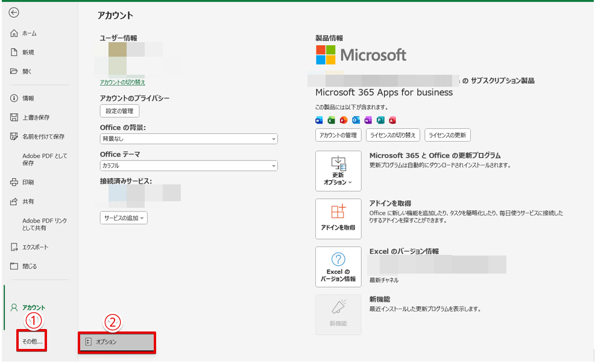Select 名前を付けて保存 menu item

pyautogui.click(x=43, y=137)
